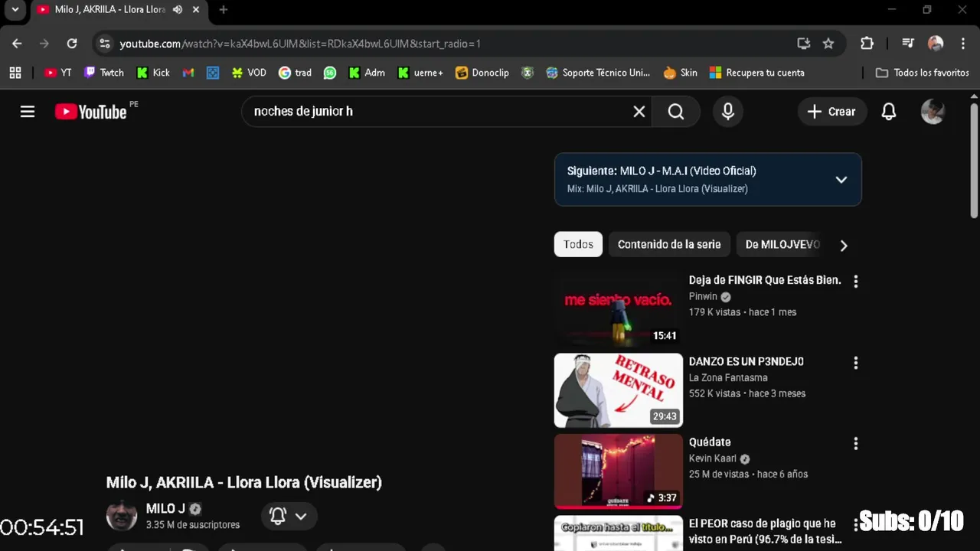
Task: Open Todos los favoritos folder
Action: [x=923, y=73]
